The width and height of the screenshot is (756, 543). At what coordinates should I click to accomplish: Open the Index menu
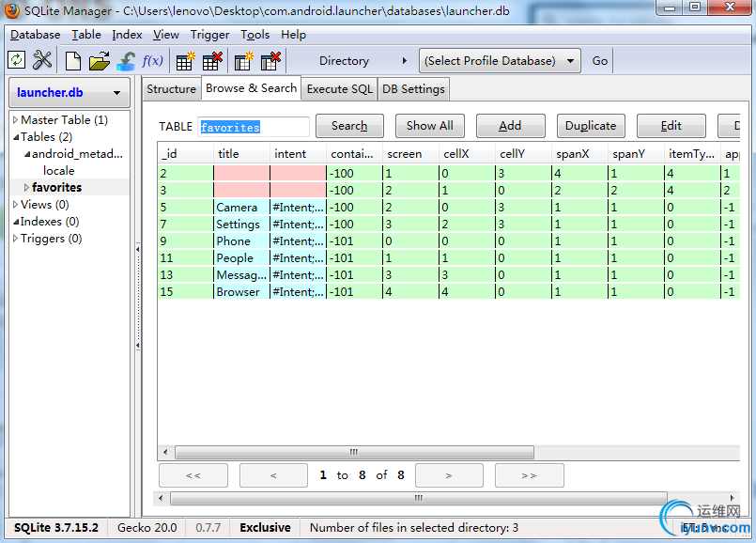[x=127, y=35]
